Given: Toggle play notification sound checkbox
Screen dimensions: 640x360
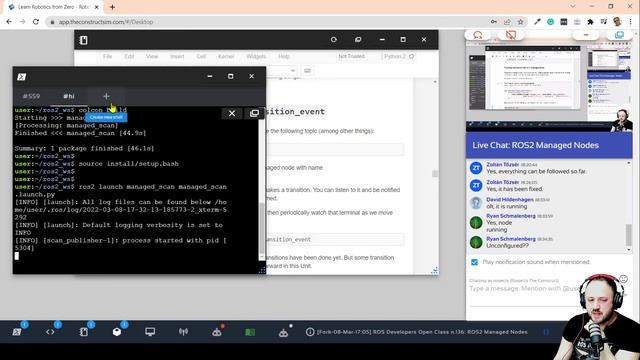Looking at the screenshot, I should point(474,262).
